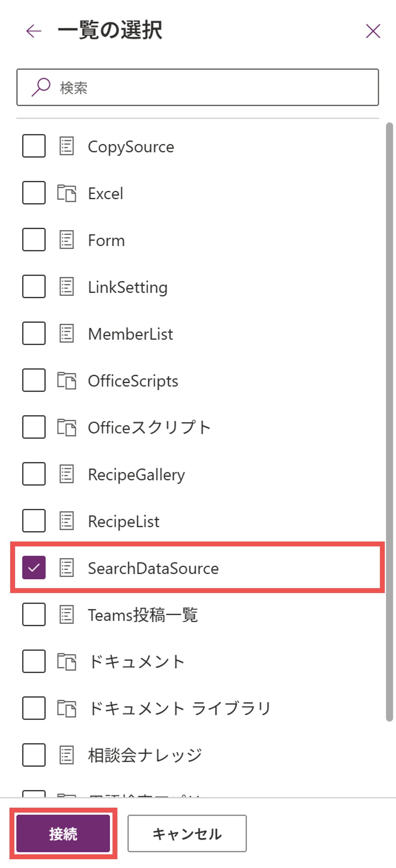Click the back arrow icon
This screenshot has height=868, width=396.
pos(34,31)
